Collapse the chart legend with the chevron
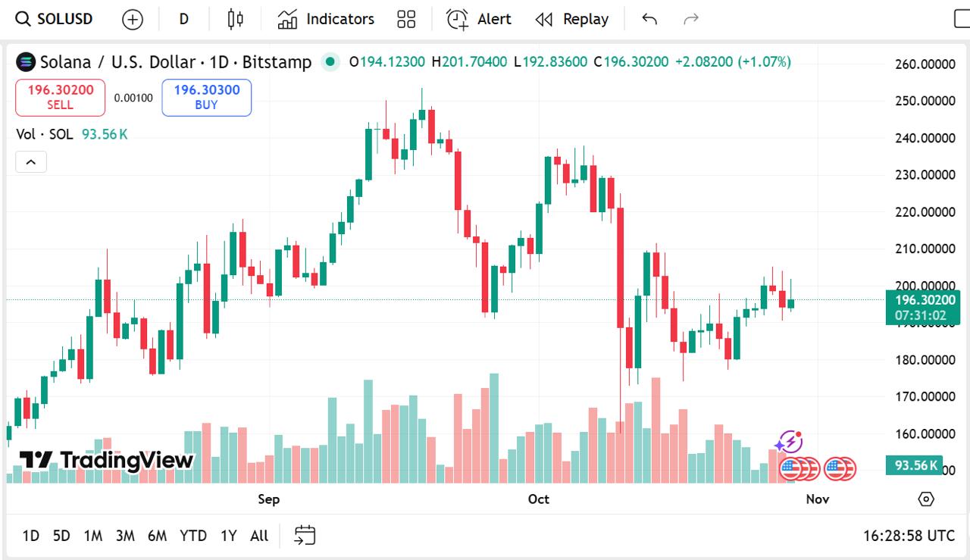The image size is (970, 560). (30, 161)
